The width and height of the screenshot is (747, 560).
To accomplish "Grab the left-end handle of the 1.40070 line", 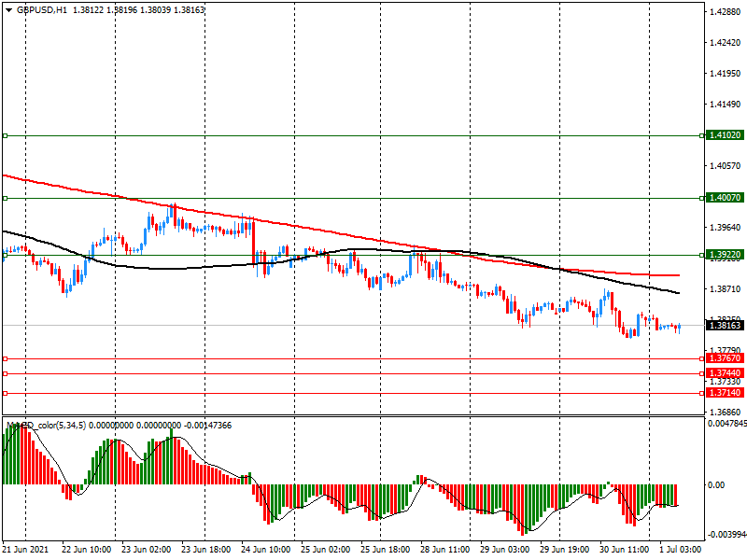I will pyautogui.click(x=6, y=198).
